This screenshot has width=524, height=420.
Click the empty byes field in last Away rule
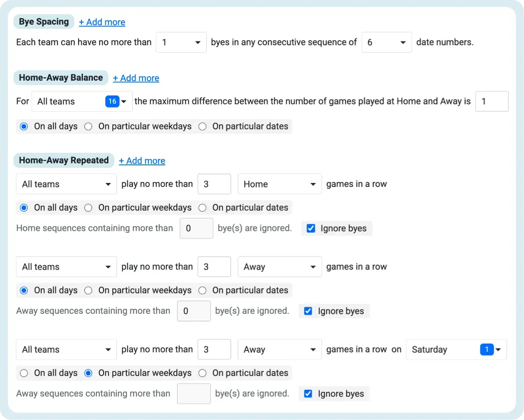click(194, 394)
